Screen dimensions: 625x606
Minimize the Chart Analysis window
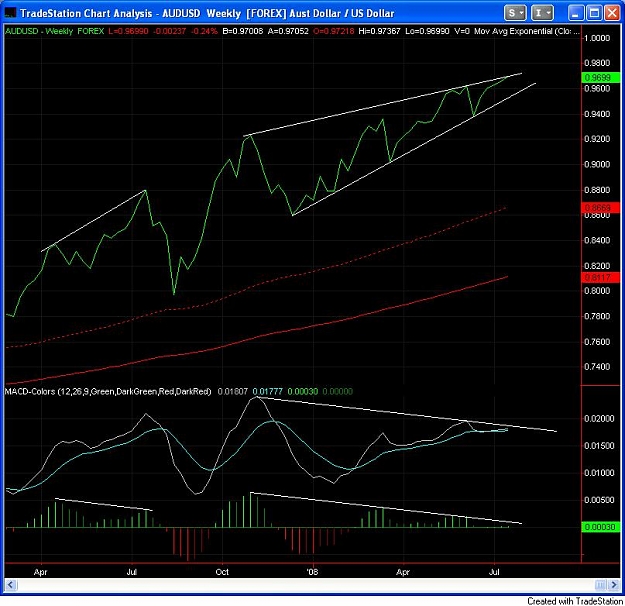(x=576, y=13)
